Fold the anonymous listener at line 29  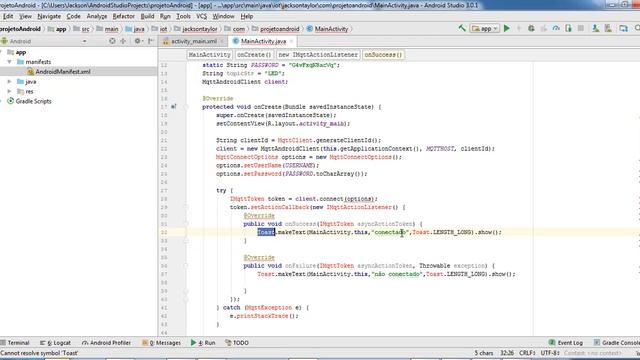coord(186,207)
